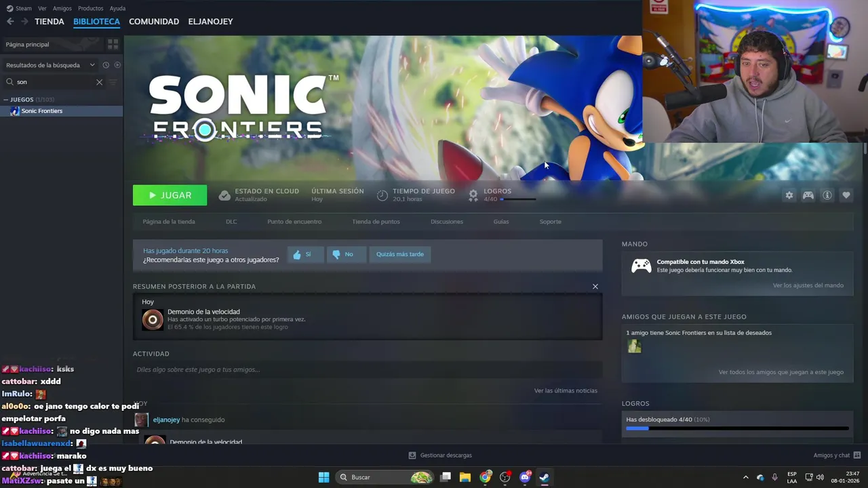This screenshot has width=868, height=488.
Task: Click the ready-to-play filter icon
Action: (117, 65)
